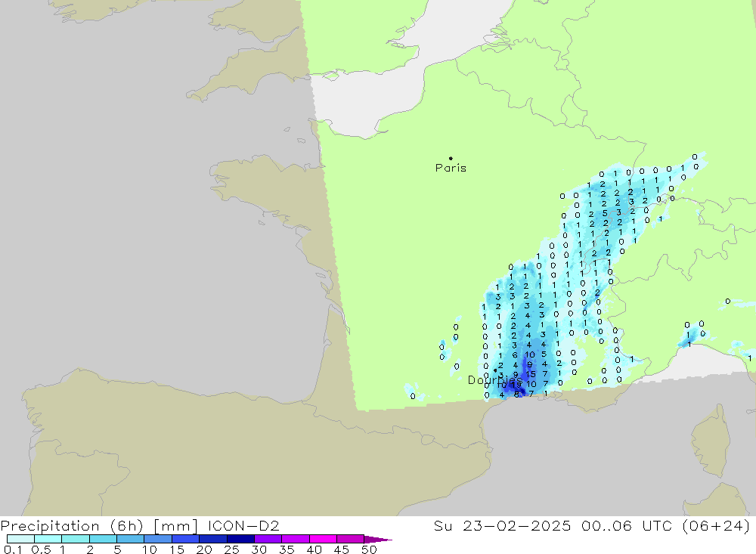Select the 5–10 mm legend color swatch
This screenshot has height=554, width=756.
pyautogui.click(x=130, y=539)
